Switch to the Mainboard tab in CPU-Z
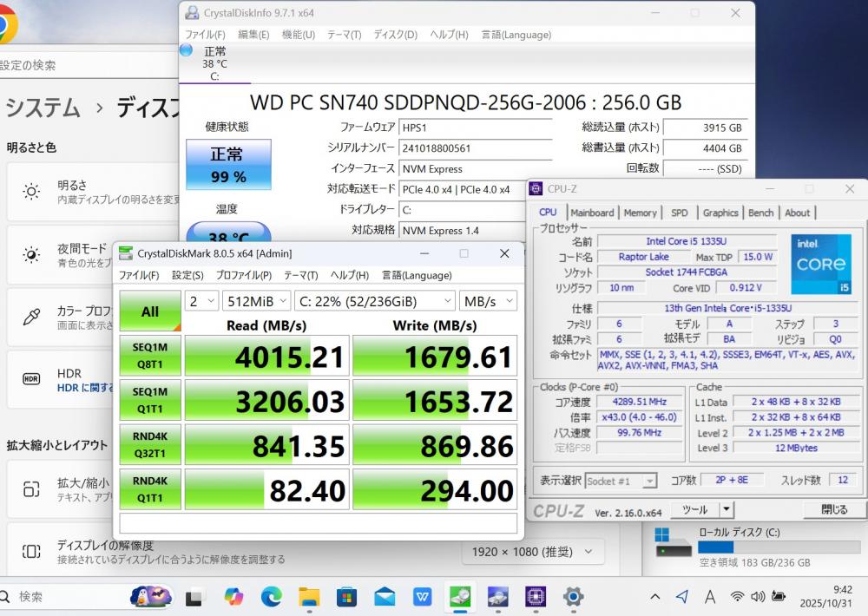868x616 pixels. pyautogui.click(x=592, y=213)
